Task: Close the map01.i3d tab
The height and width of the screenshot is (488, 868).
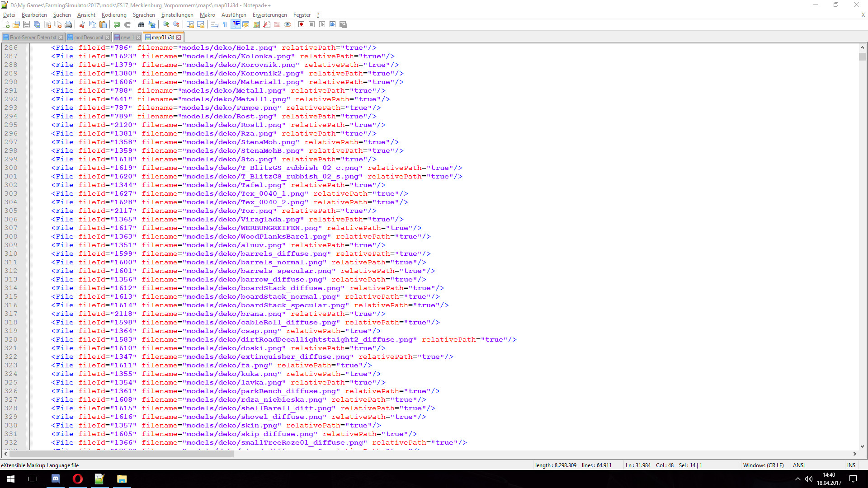Action: (179, 38)
